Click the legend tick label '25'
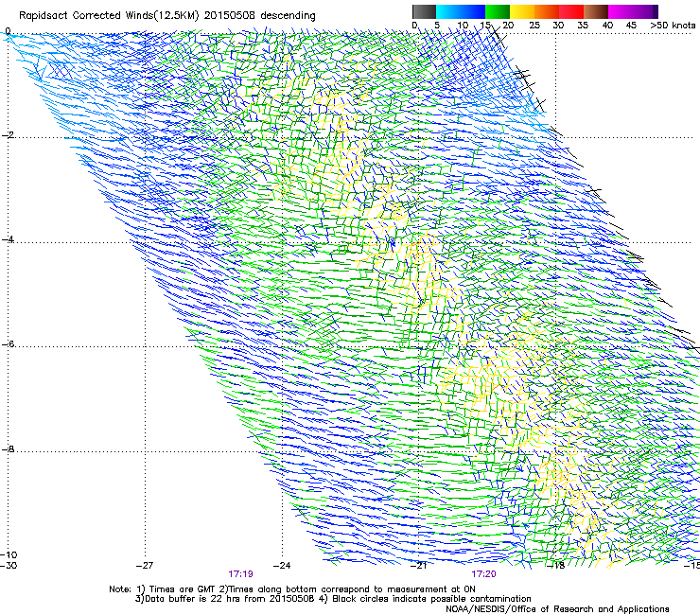 (534, 26)
